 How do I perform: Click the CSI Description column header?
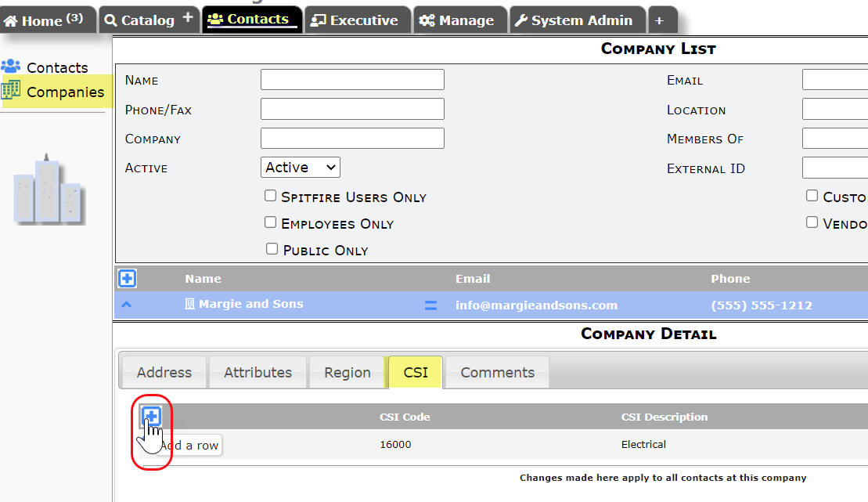click(x=665, y=417)
